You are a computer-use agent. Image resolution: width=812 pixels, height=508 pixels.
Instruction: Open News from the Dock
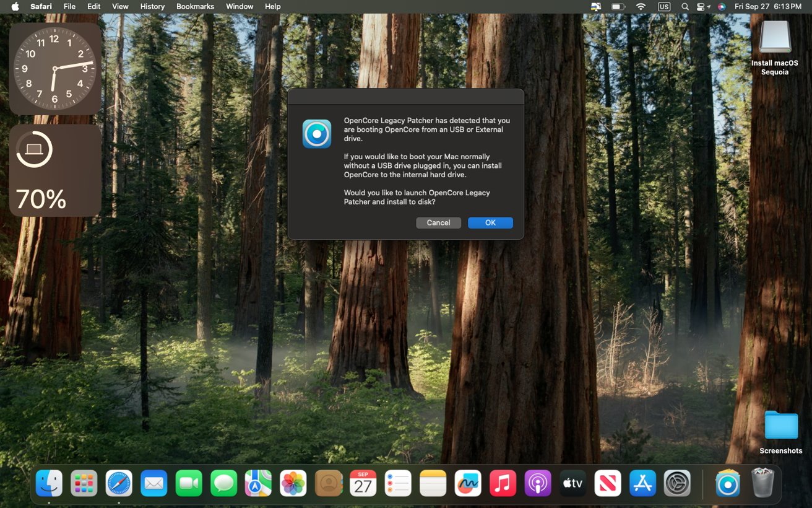tap(608, 483)
